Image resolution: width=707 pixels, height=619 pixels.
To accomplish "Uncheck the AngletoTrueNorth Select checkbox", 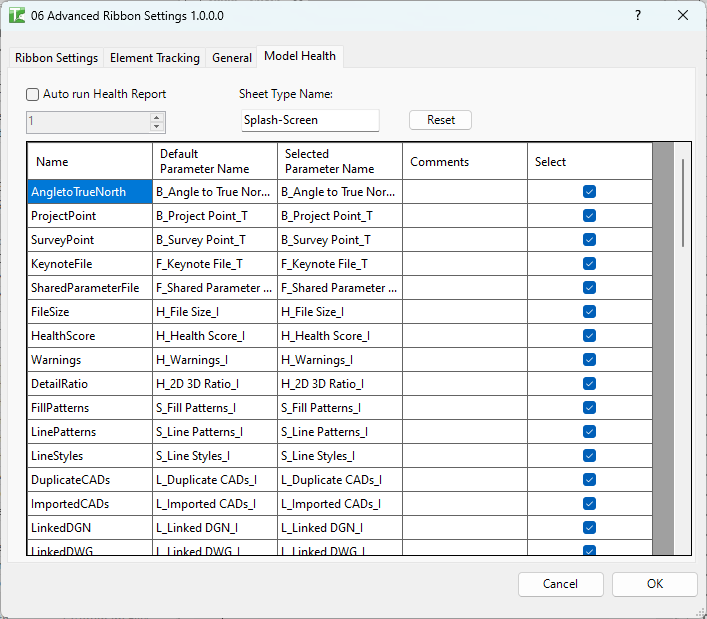I will point(589,192).
